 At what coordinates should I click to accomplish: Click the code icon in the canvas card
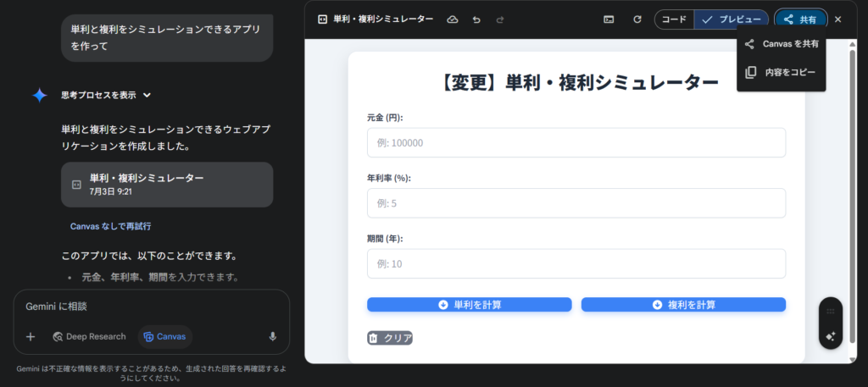pos(77,185)
